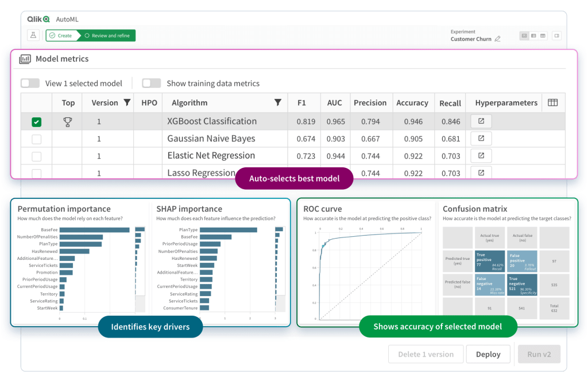Open hyperparameters for Elastic Net Regression
This screenshot has width=588, height=372.
click(481, 156)
